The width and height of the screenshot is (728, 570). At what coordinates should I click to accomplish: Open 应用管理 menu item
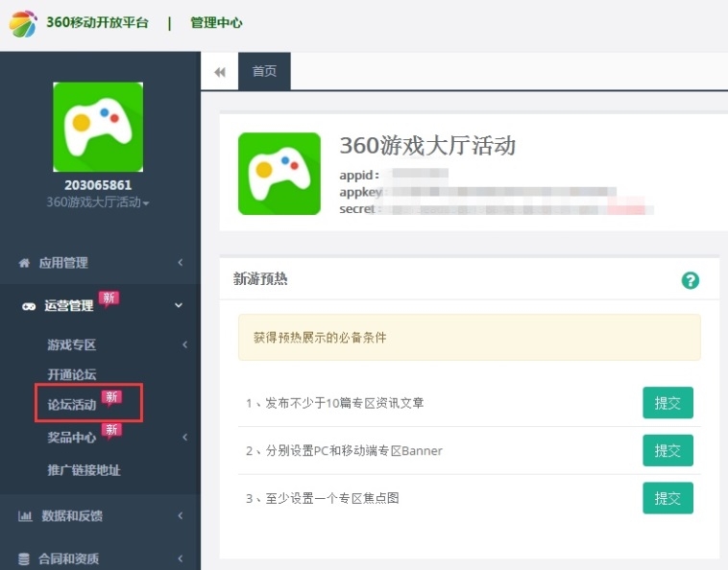[x=63, y=263]
